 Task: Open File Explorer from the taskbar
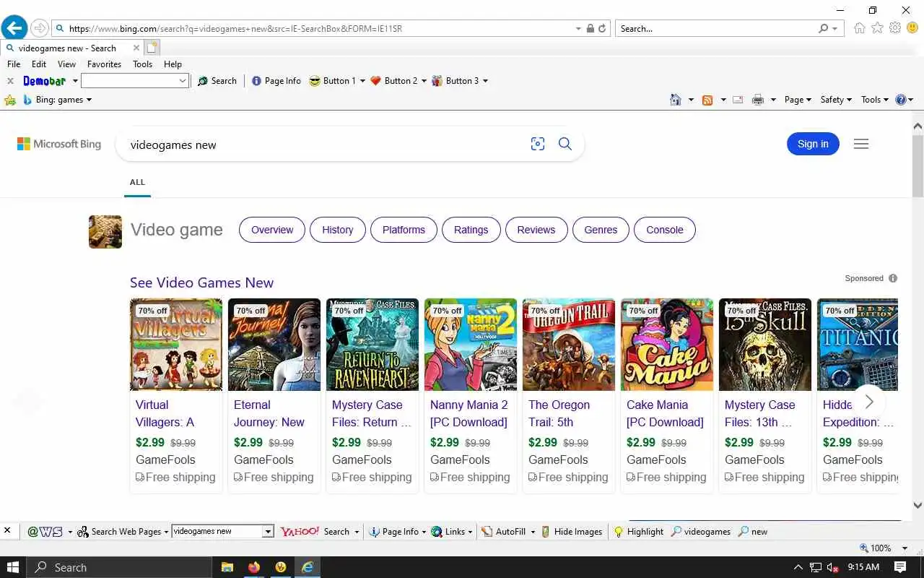[227, 567]
